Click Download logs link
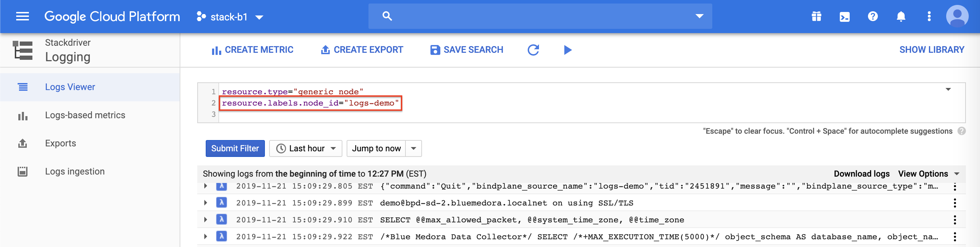Screen dimensions: 980x247 tap(861, 174)
